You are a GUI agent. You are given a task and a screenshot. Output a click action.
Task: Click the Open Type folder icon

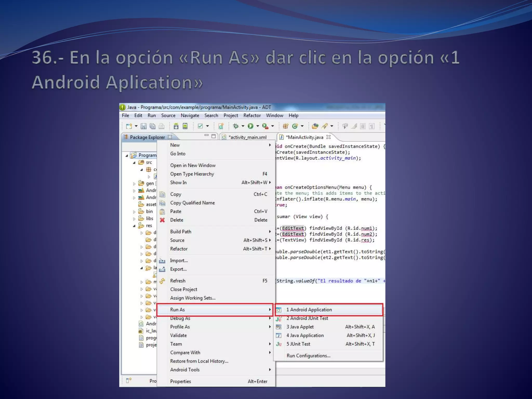315,126
